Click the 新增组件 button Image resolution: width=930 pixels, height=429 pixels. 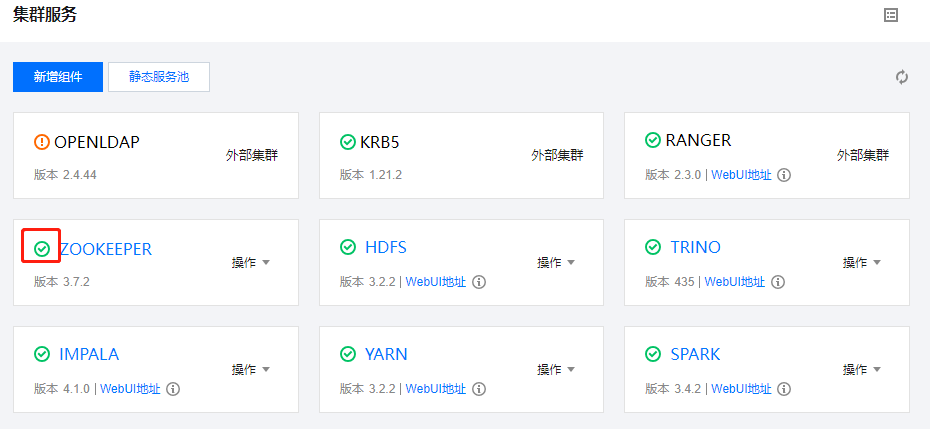coord(58,77)
